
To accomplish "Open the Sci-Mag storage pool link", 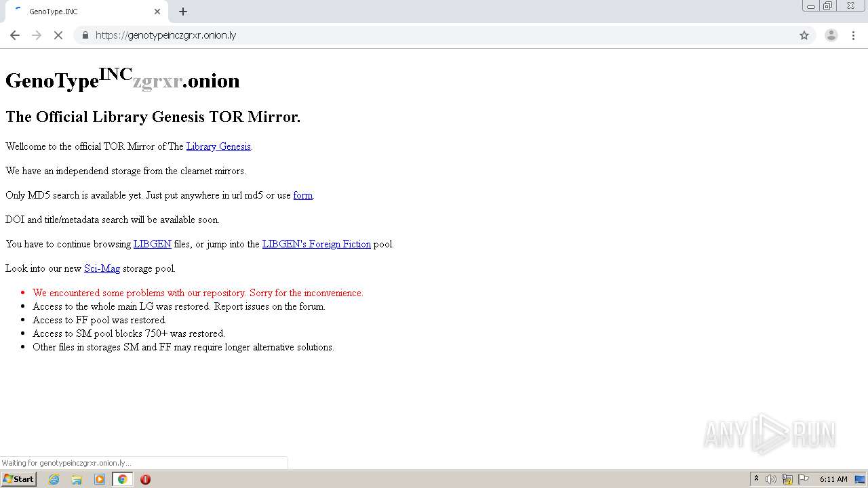I will pyautogui.click(x=102, y=268).
